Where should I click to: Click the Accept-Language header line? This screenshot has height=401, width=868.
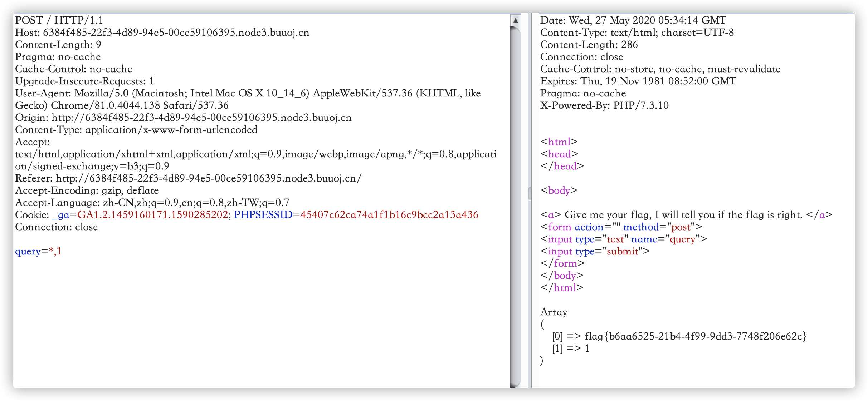[x=152, y=203]
